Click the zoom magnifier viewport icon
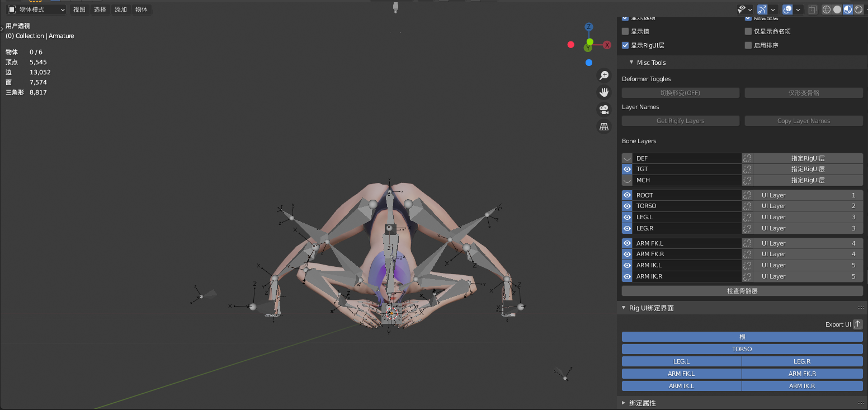Viewport: 868px width, 410px height. (604, 76)
